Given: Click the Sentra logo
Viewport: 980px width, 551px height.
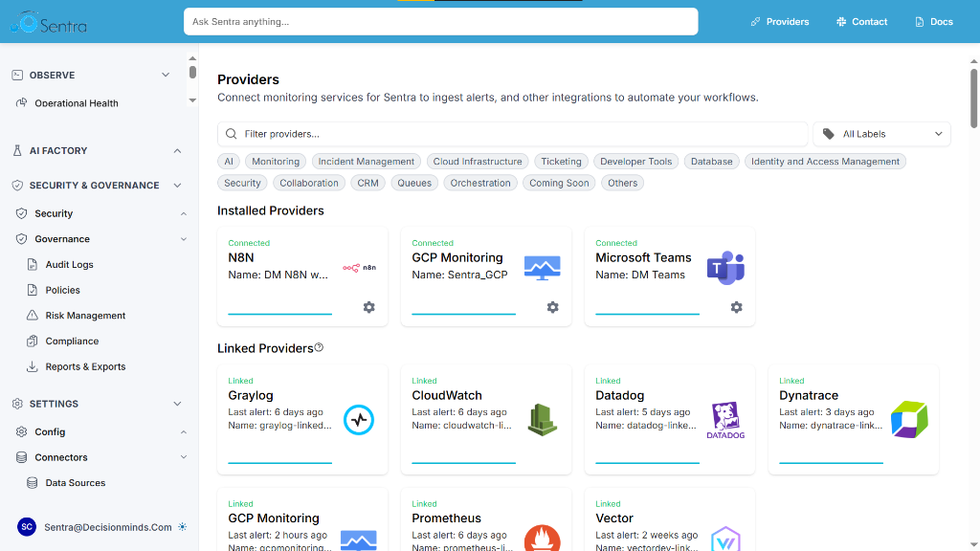Looking at the screenshot, I should click(48, 23).
